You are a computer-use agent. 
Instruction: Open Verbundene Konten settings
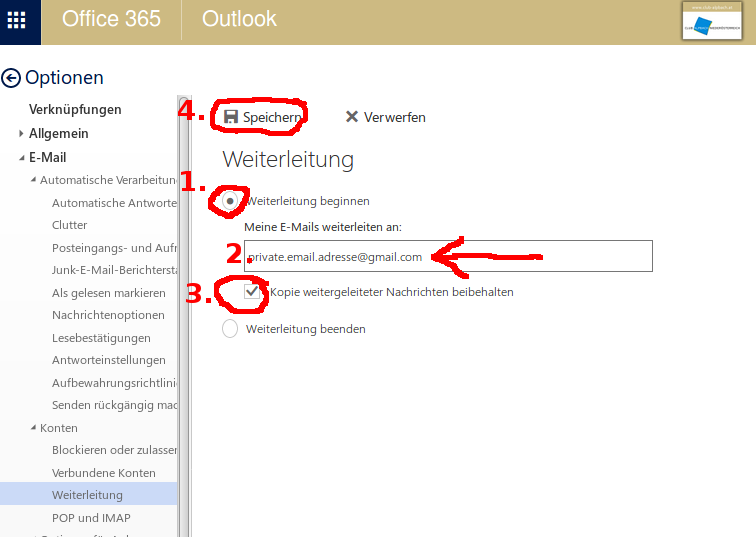tap(104, 473)
